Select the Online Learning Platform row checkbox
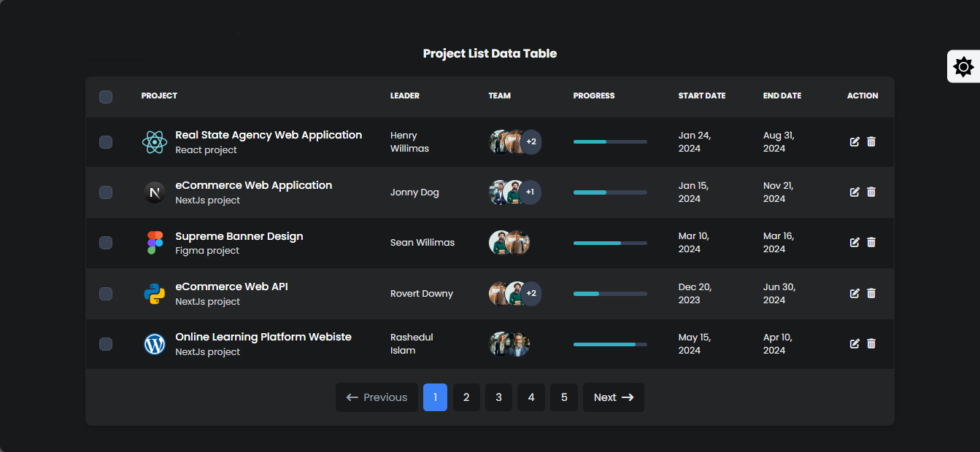 tap(106, 344)
